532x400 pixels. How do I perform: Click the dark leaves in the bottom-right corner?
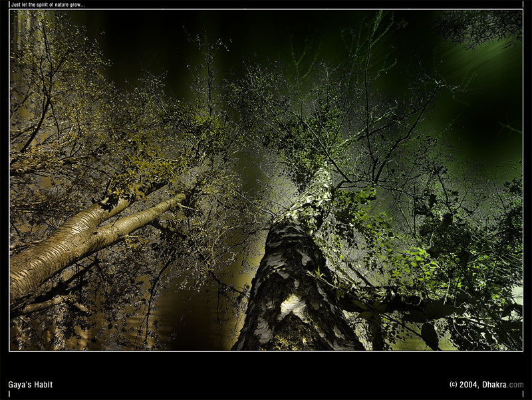click(x=492, y=326)
